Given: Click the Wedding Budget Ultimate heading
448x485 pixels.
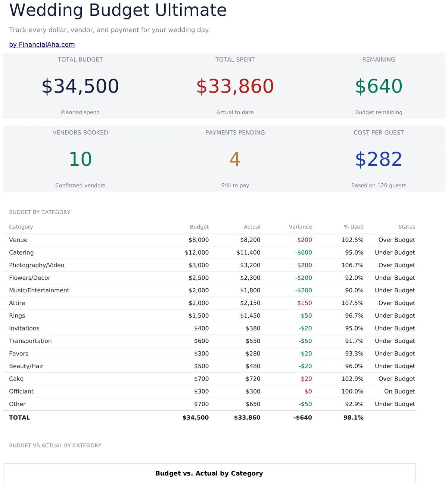Looking at the screenshot, I should [118, 10].
